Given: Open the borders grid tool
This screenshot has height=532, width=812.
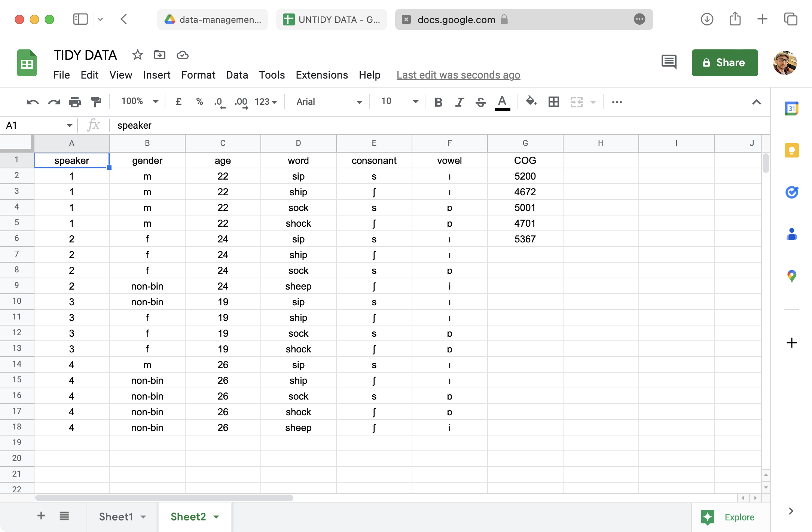Looking at the screenshot, I should [553, 102].
